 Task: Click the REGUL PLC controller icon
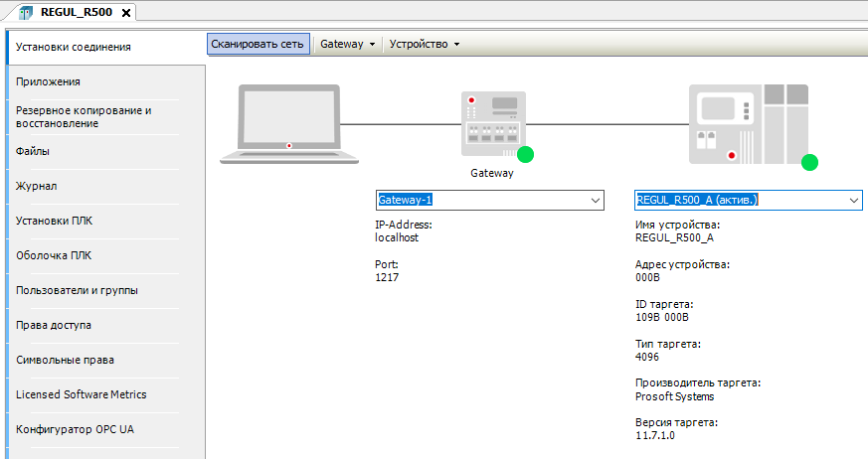748,123
